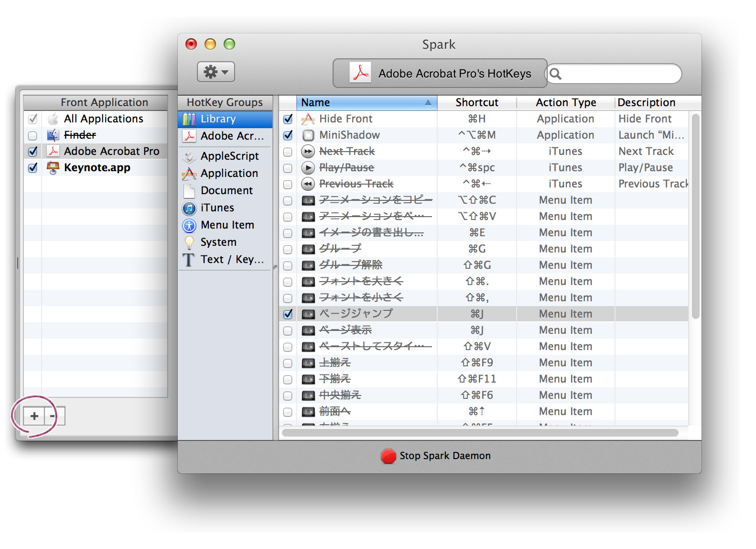Click the Menu Item accessibility icon in sidebar
Viewport: 756px width, 549px height.
190,225
